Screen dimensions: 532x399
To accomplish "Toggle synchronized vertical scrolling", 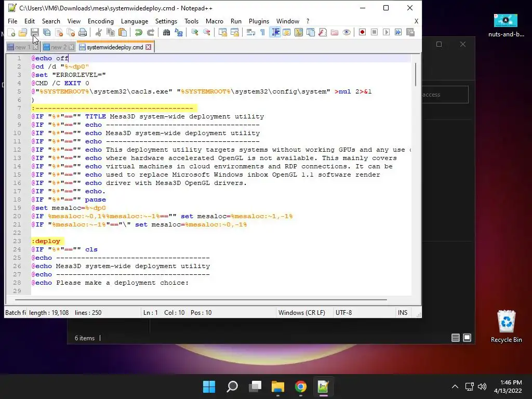I will click(x=222, y=32).
